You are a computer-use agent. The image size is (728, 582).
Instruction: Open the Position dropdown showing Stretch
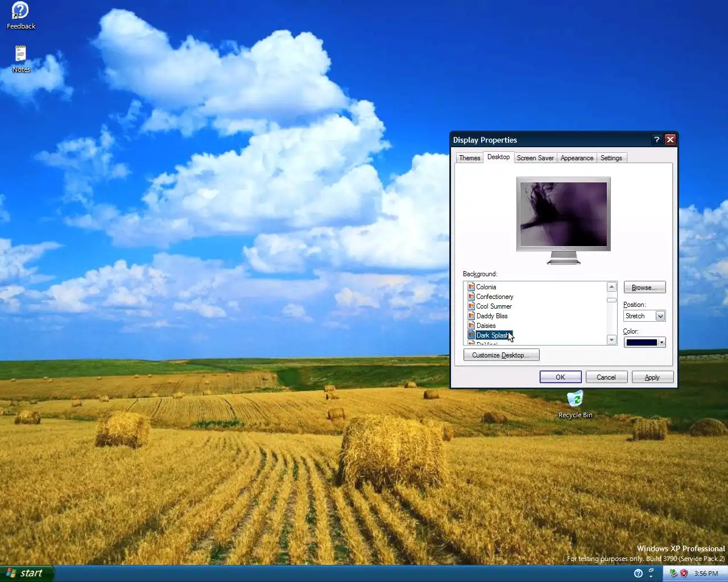click(644, 316)
